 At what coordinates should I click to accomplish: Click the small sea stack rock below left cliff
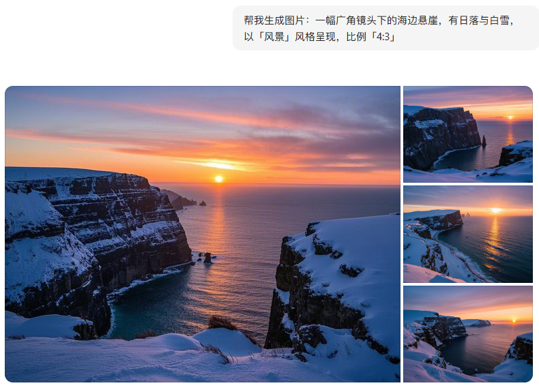point(207,258)
